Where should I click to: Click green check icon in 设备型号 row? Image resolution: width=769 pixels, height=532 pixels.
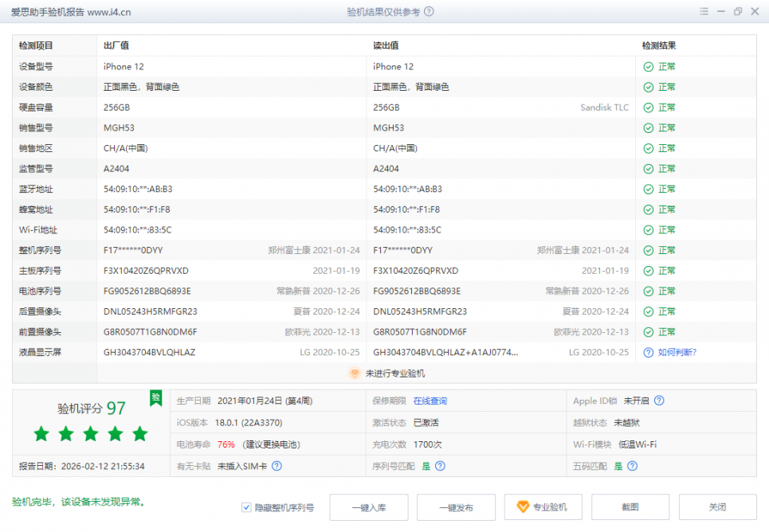tap(649, 67)
